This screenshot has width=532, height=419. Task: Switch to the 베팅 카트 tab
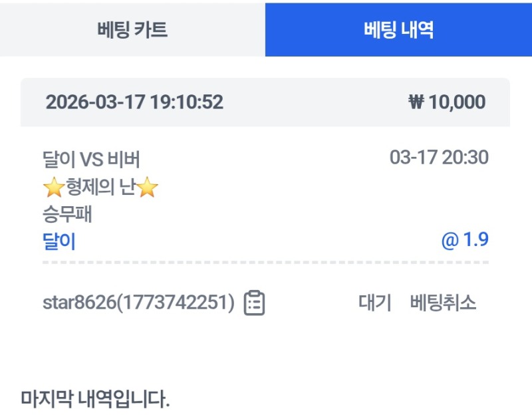[132, 30]
